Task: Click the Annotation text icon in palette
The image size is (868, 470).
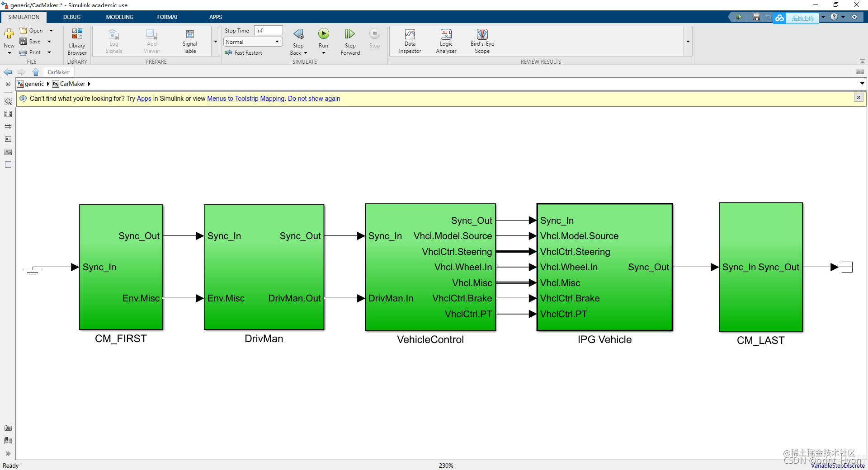Action: (8, 139)
